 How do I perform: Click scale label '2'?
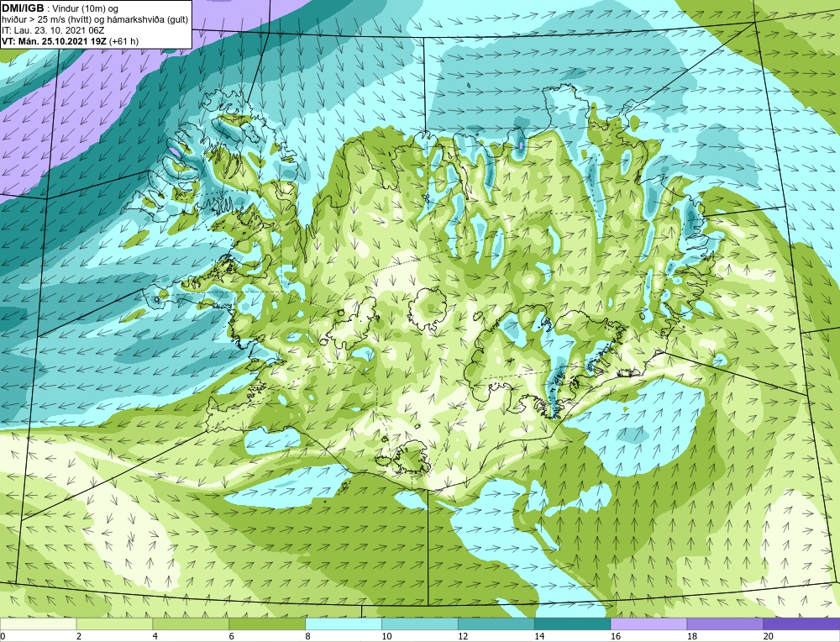[79, 636]
